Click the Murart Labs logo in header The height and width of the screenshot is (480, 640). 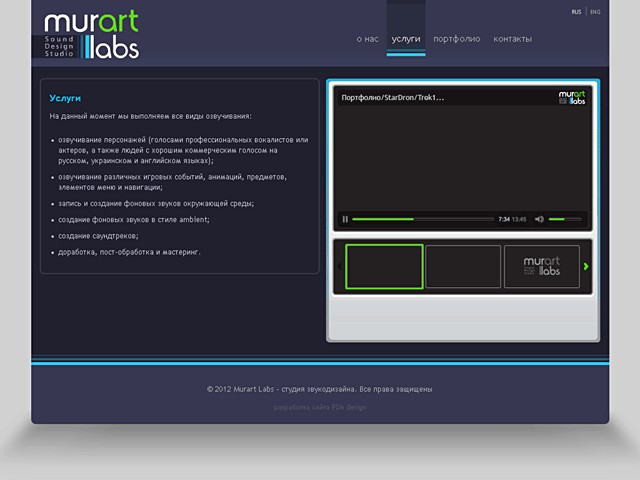pos(91,35)
